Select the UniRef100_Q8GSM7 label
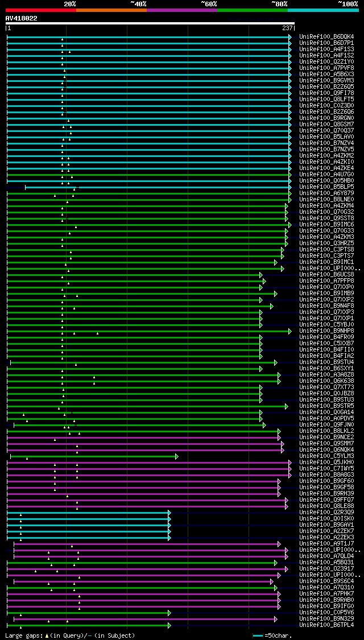 coord(326,124)
